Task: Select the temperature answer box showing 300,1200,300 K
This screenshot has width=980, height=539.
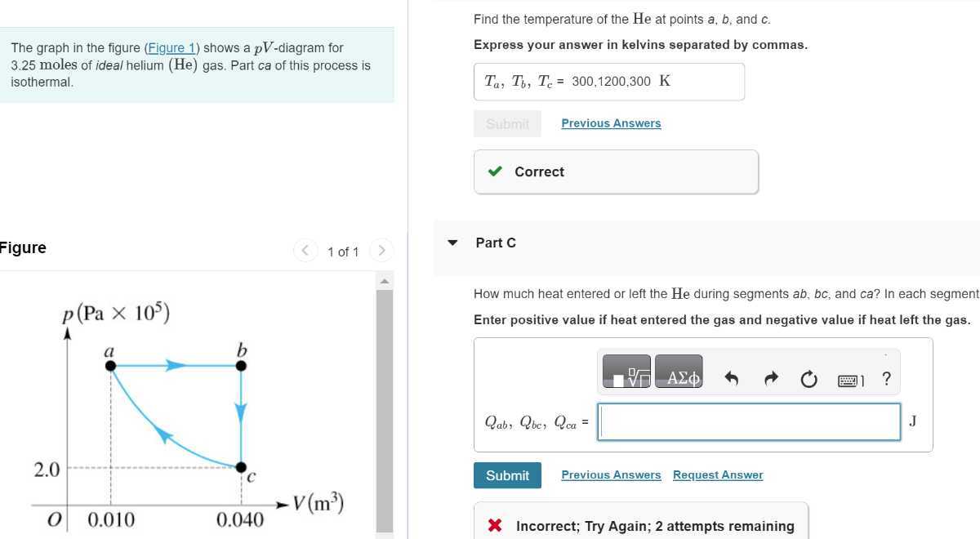Action: pyautogui.click(x=608, y=81)
